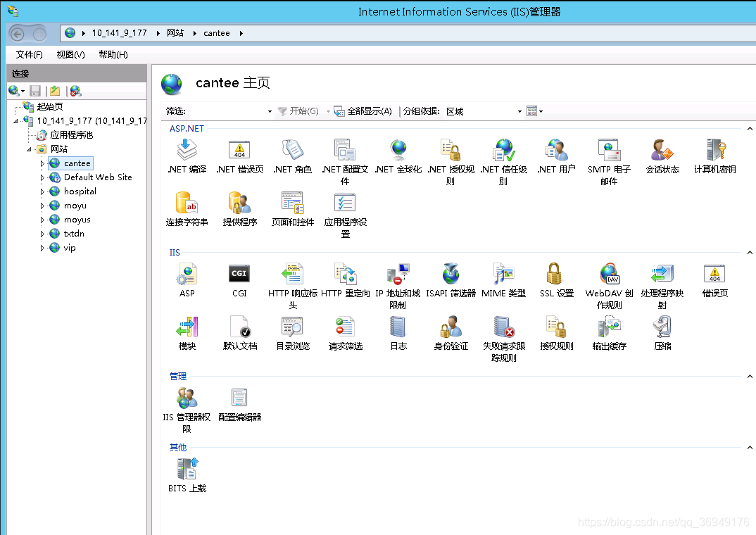Screen dimensions: 756x535
Task: Collapse the ASP.NET group
Action: tap(750, 129)
